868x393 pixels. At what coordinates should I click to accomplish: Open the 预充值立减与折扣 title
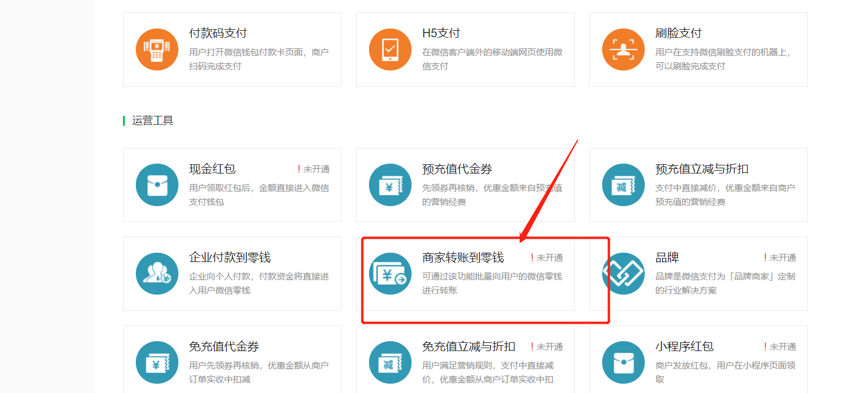pyautogui.click(x=702, y=169)
